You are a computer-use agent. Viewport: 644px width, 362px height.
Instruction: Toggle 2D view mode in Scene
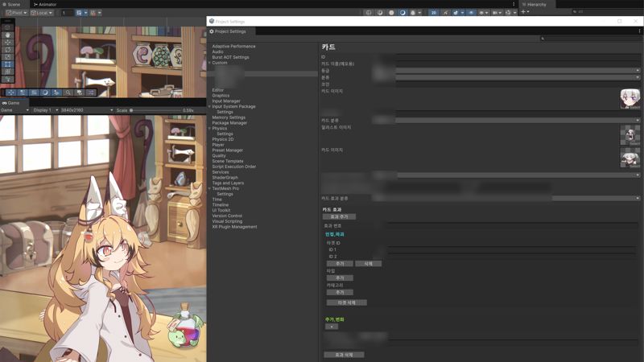433,13
